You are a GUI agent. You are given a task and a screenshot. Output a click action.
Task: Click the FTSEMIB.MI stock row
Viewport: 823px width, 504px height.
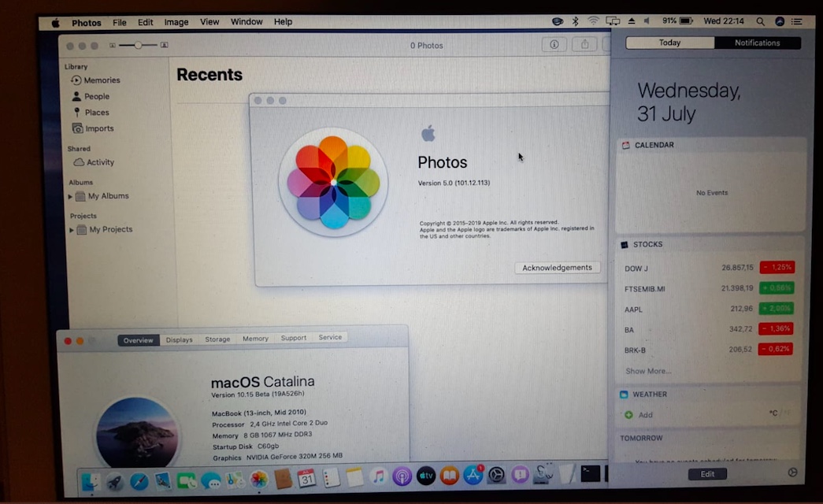click(709, 288)
